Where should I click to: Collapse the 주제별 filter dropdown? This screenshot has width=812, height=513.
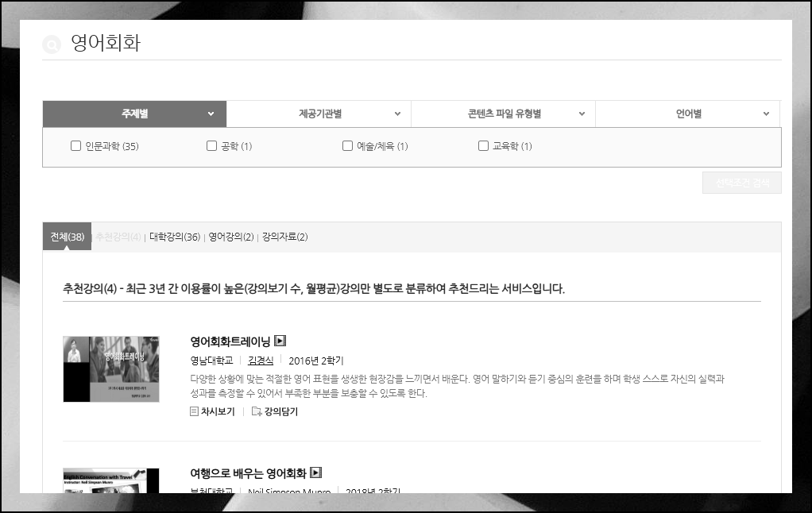(134, 114)
